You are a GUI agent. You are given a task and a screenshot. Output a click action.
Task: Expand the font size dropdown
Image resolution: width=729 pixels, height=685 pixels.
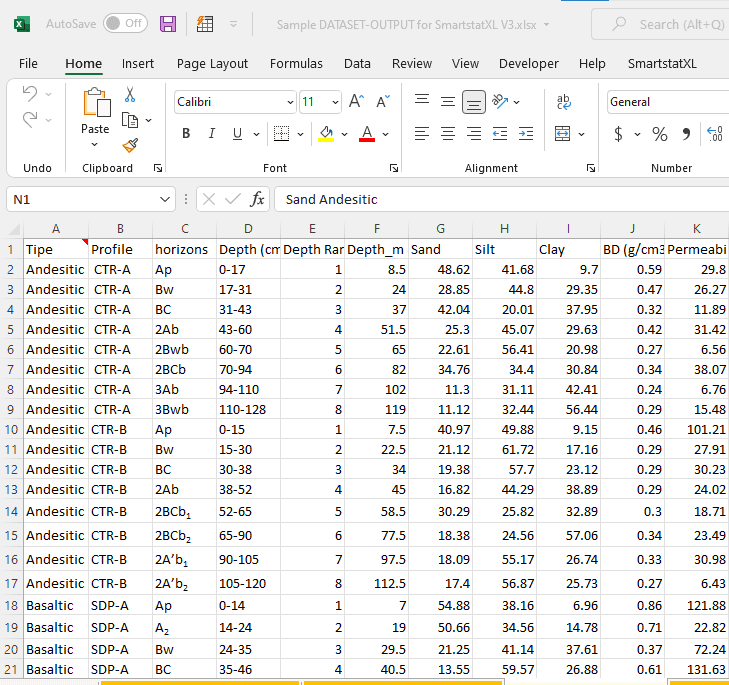point(334,102)
